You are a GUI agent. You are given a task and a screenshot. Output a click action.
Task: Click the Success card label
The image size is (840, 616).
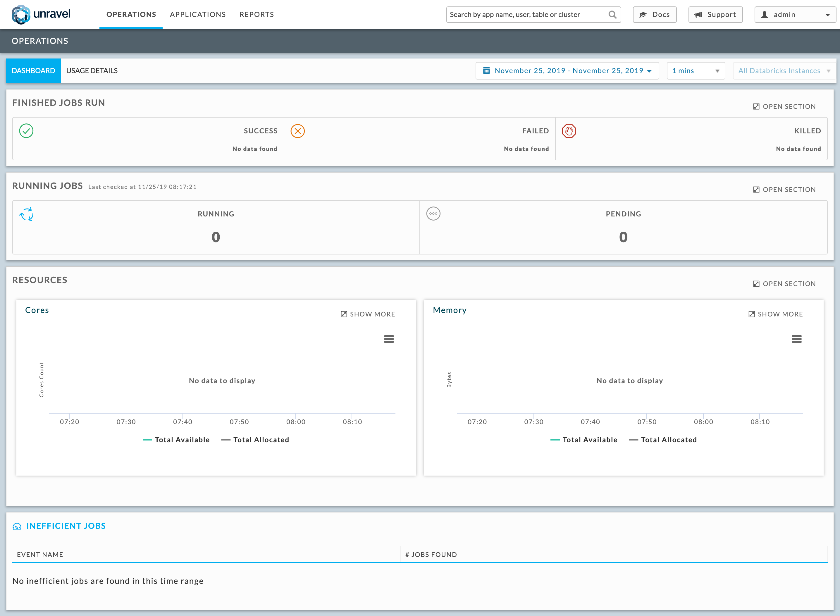point(261,131)
